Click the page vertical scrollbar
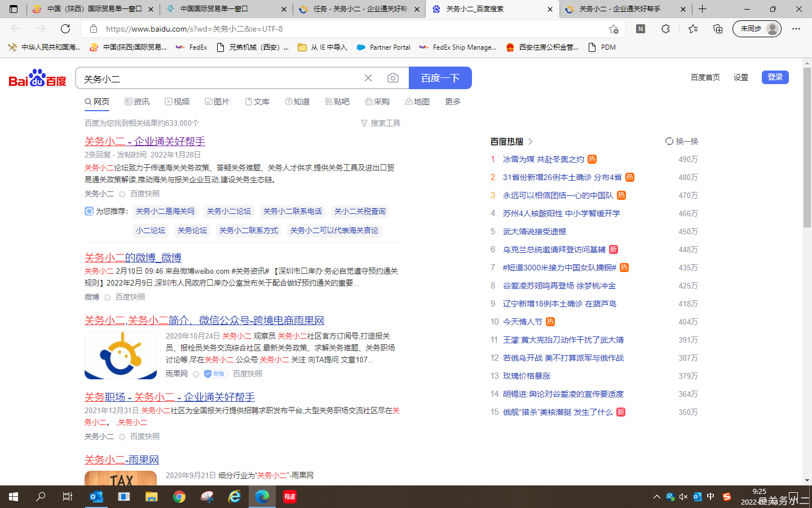Image resolution: width=812 pixels, height=508 pixels. tap(807, 148)
